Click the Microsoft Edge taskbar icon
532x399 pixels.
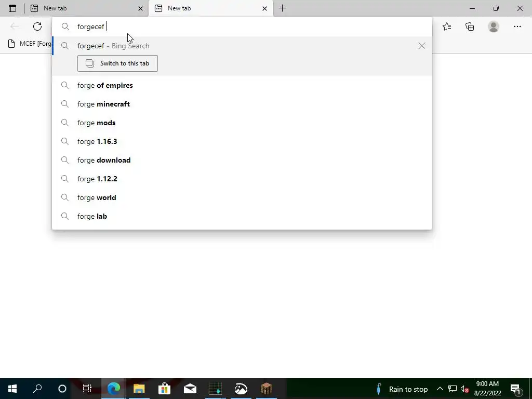pyautogui.click(x=114, y=389)
